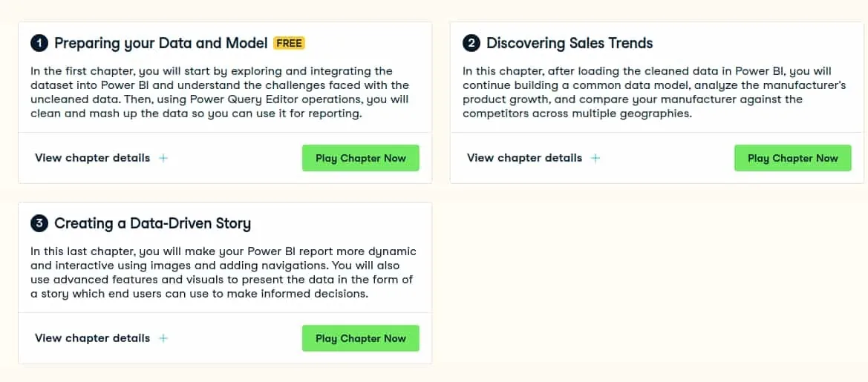Screen dimensions: 868x382
Task: Select the 'Discovering Sales Trends' title
Action: click(x=570, y=43)
